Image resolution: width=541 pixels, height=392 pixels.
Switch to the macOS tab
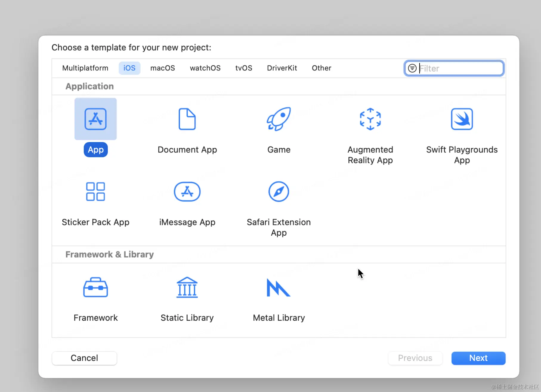pyautogui.click(x=163, y=68)
